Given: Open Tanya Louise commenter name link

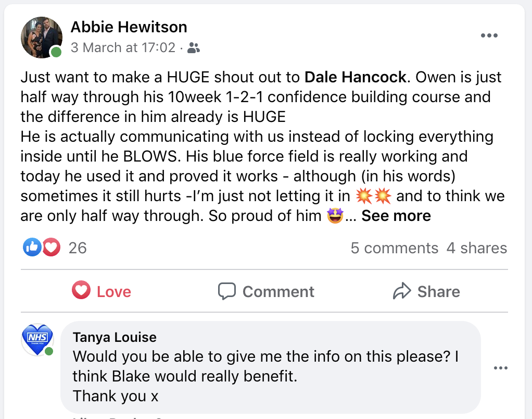Looking at the screenshot, I should tap(115, 337).
